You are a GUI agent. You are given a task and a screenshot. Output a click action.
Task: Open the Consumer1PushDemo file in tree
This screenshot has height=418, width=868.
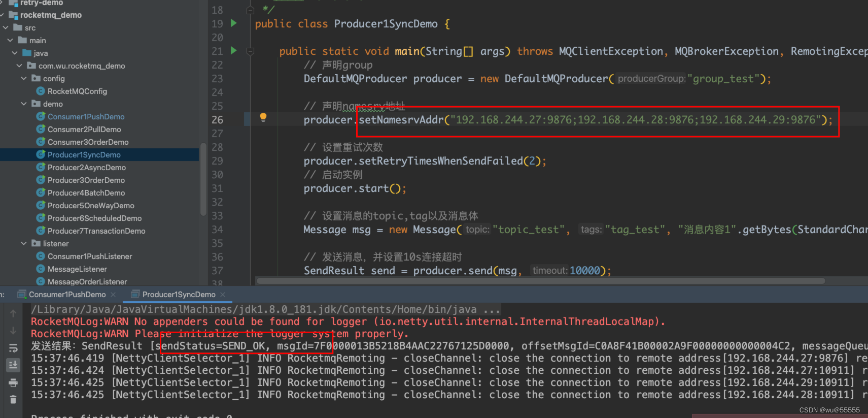click(86, 117)
